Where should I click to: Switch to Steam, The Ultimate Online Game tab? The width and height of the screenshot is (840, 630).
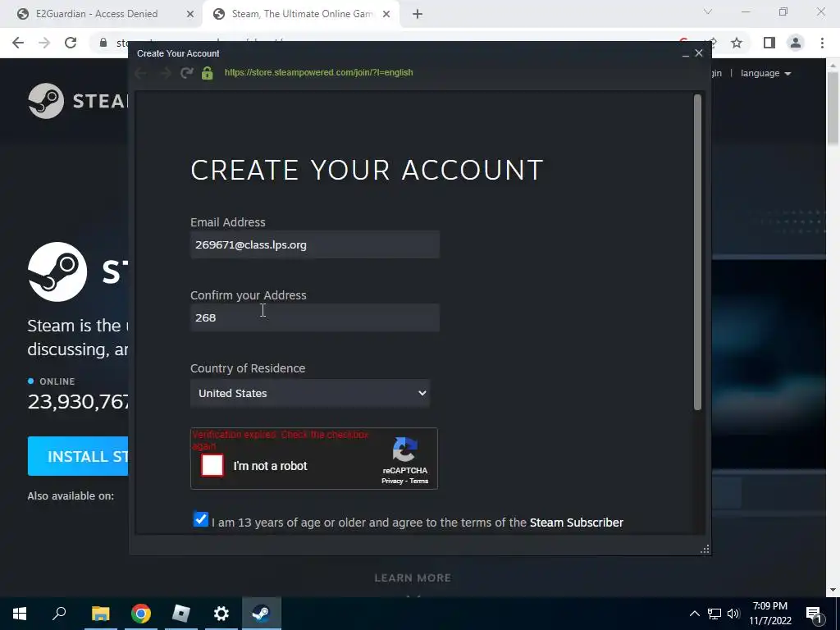(x=302, y=14)
